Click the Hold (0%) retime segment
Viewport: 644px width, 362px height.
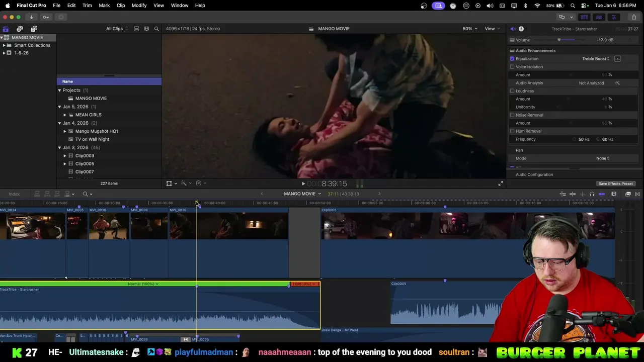[304, 284]
